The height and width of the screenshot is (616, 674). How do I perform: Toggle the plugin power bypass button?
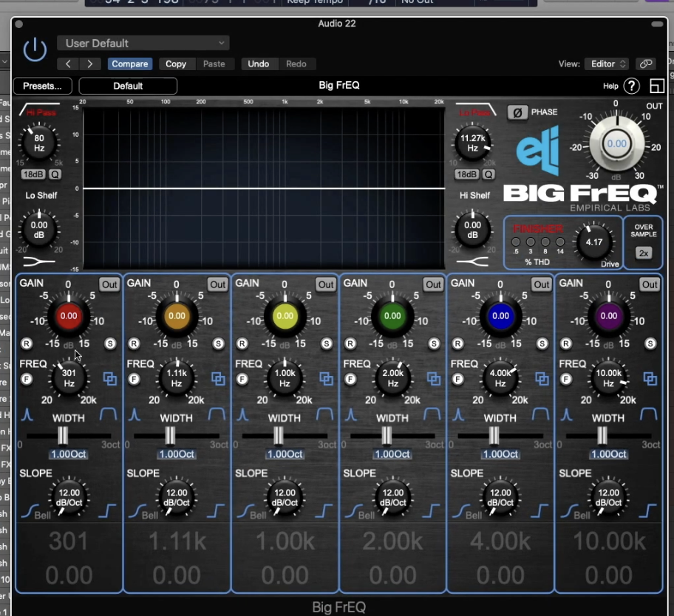coord(35,49)
